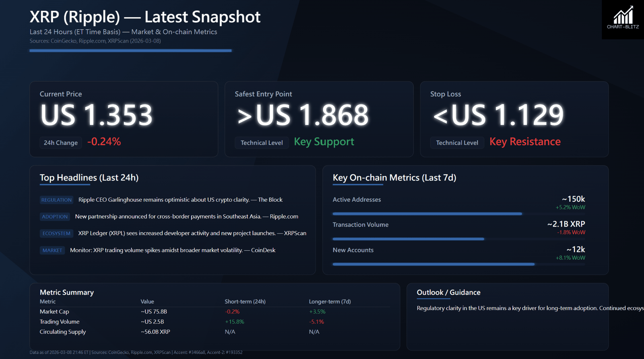This screenshot has height=359, width=644.
Task: Click the Transaction Volume progress bar
Action: point(408,239)
